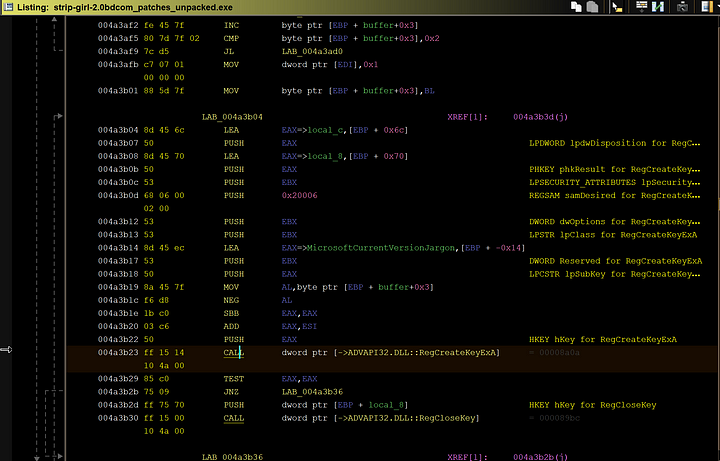Click the Listing window title icon
The image size is (720, 461).
(8, 7)
